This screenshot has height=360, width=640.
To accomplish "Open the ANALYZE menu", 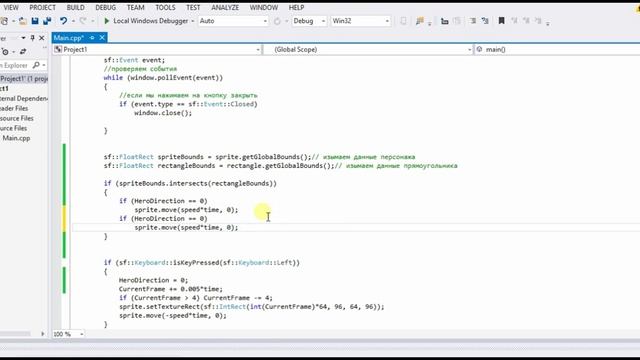I will coord(225,7).
